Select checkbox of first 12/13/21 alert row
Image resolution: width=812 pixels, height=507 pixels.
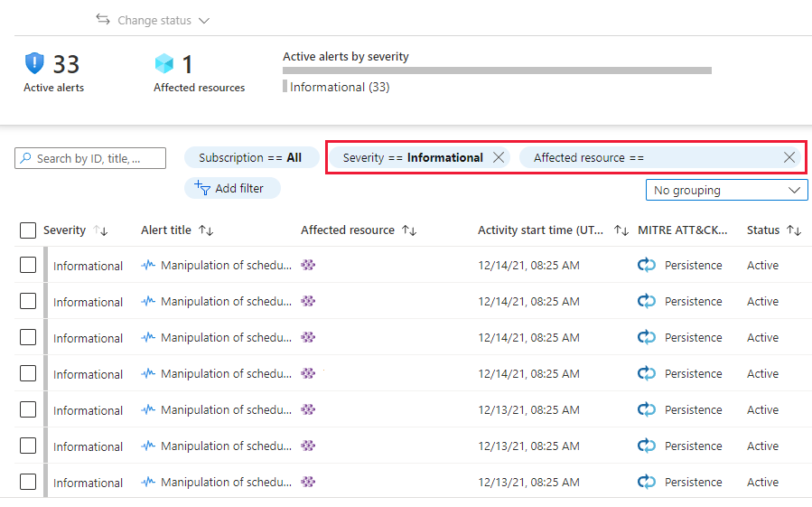(28, 409)
